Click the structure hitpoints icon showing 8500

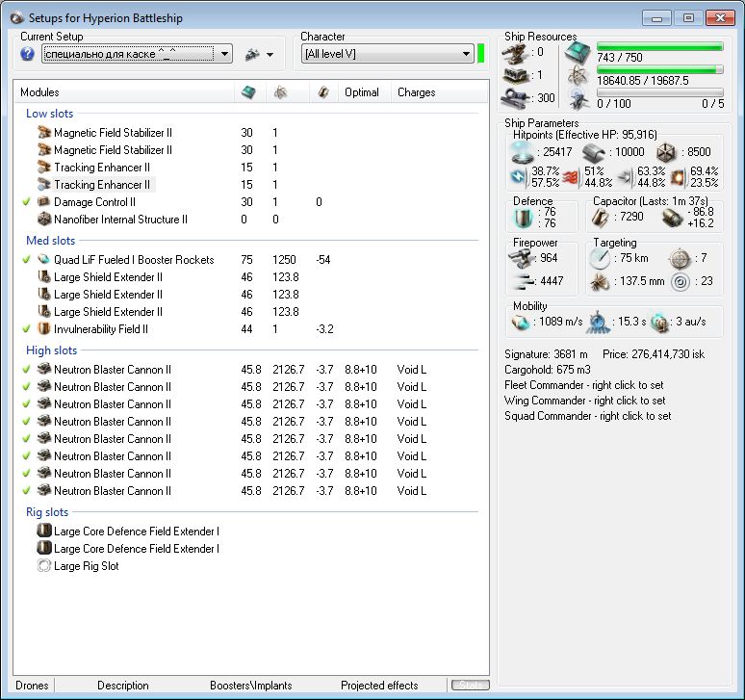pyautogui.click(x=666, y=152)
